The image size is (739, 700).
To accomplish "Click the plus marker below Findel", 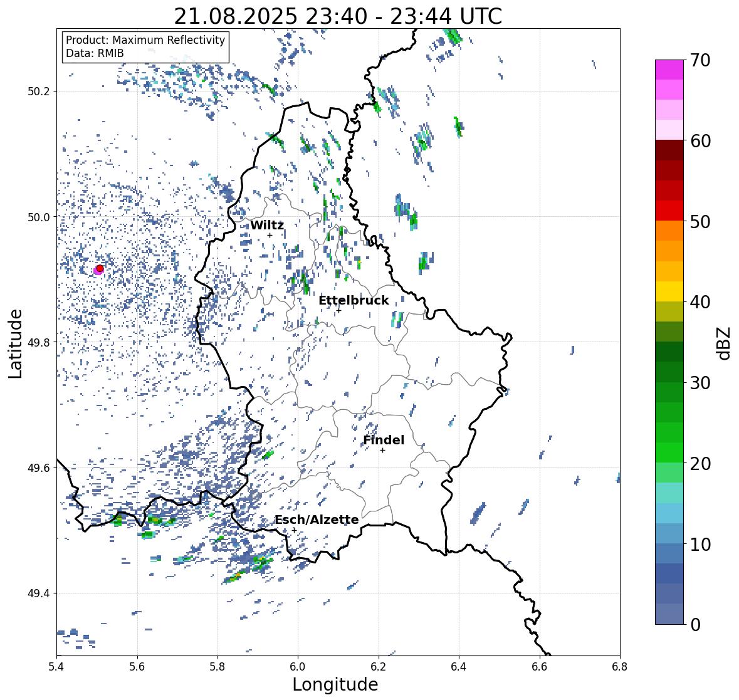I will click(383, 451).
